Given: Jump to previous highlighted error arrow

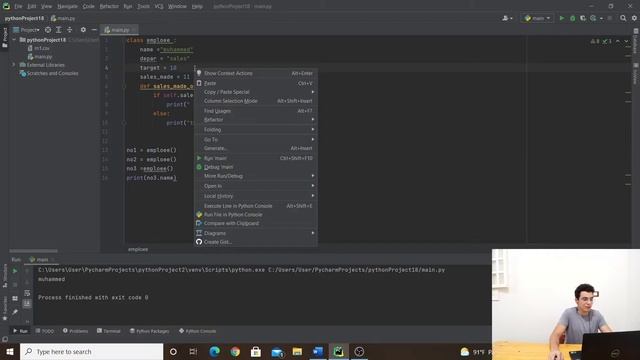Looking at the screenshot, I should coord(618,41).
